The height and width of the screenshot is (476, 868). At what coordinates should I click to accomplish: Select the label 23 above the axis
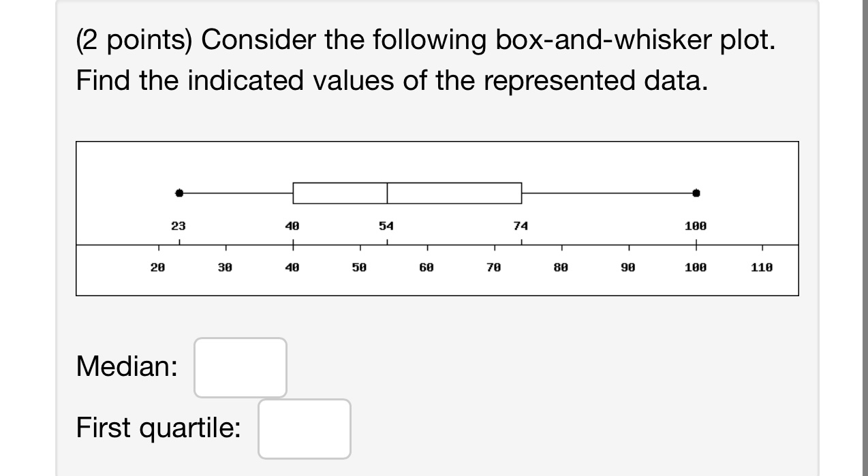pyautogui.click(x=179, y=225)
